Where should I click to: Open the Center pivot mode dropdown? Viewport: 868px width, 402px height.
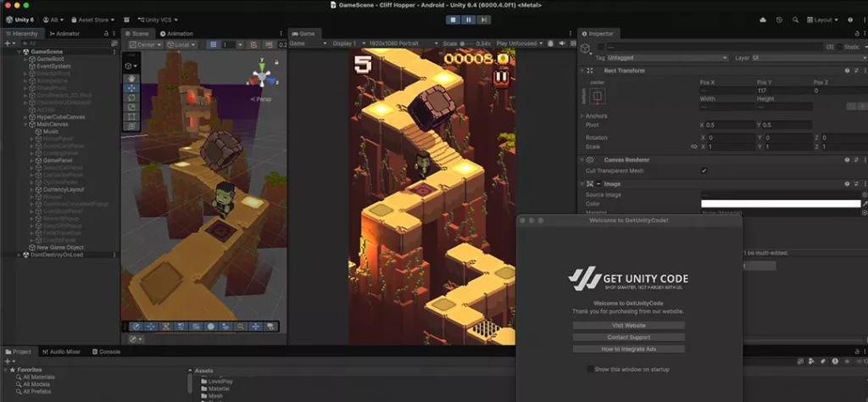pos(146,44)
